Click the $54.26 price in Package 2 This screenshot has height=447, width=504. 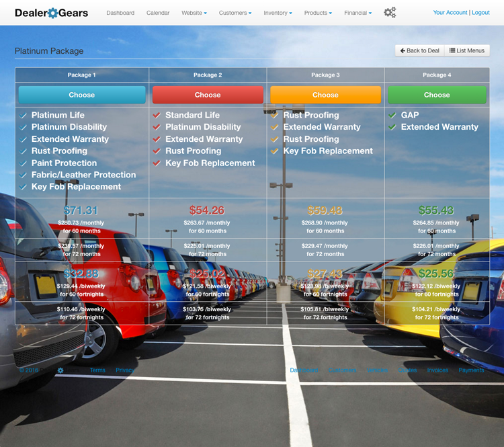(207, 210)
